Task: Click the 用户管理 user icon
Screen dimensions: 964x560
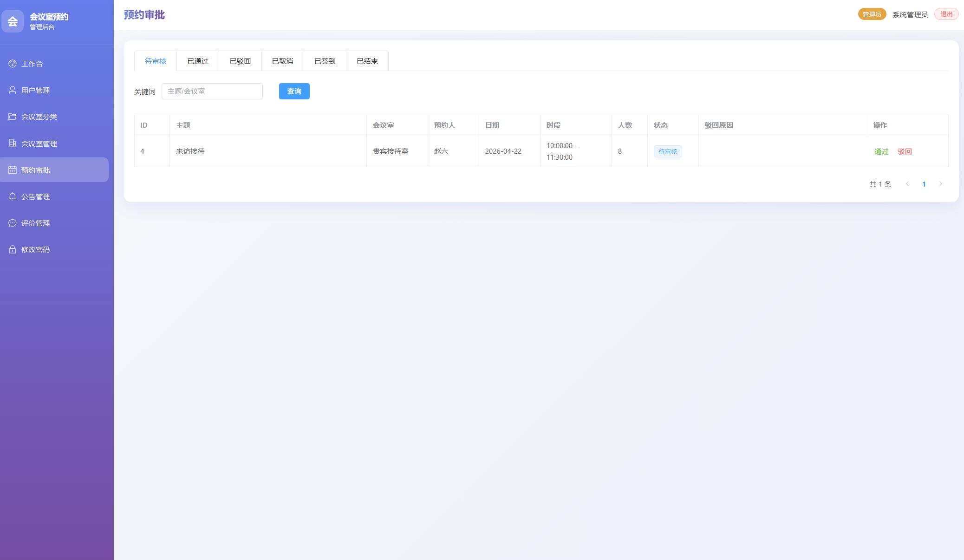Action: click(x=13, y=90)
